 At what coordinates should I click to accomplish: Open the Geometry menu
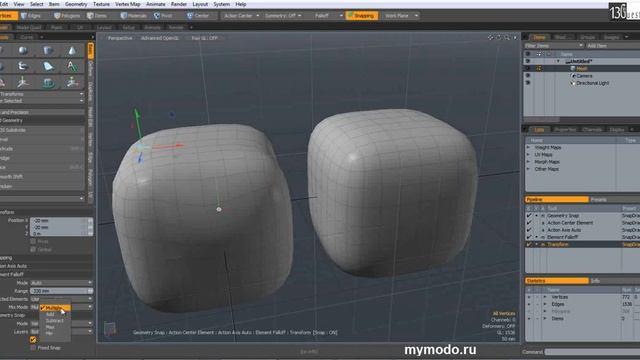pos(76,4)
